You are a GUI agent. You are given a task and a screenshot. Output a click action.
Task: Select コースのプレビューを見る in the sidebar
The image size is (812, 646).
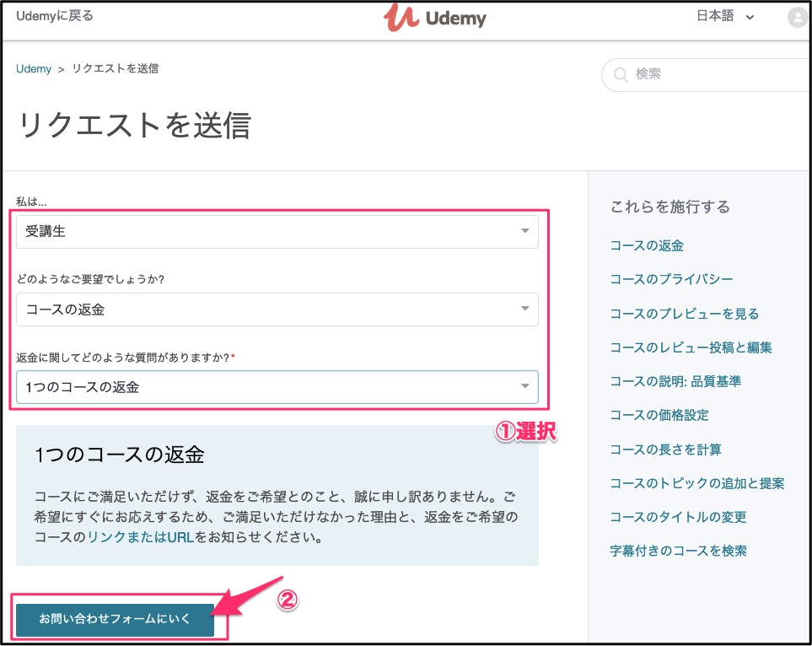coord(684,314)
